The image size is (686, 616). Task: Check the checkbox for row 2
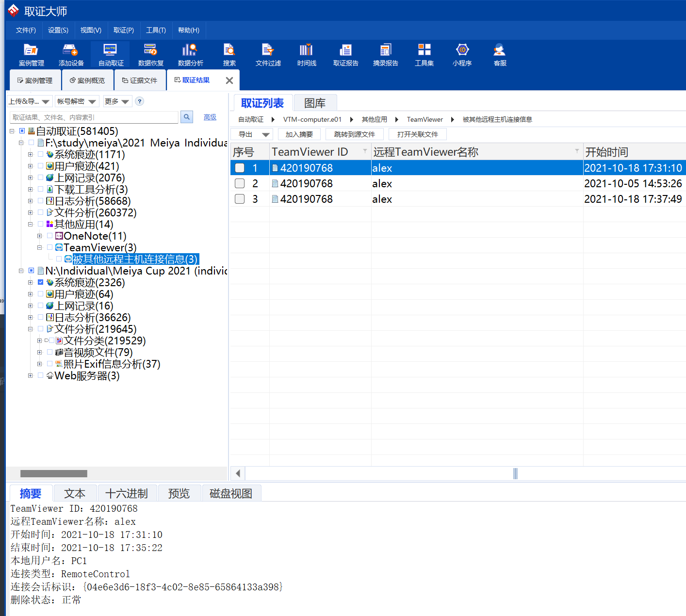(240, 183)
